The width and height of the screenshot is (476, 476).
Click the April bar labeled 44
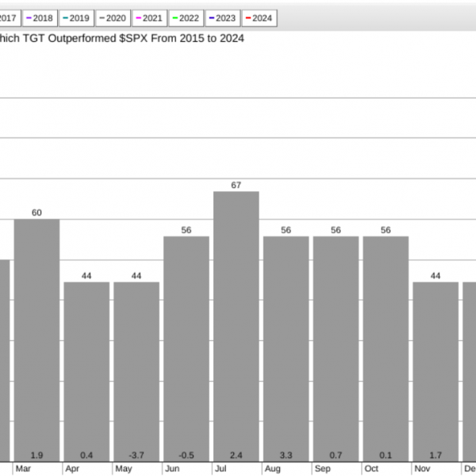click(86, 372)
